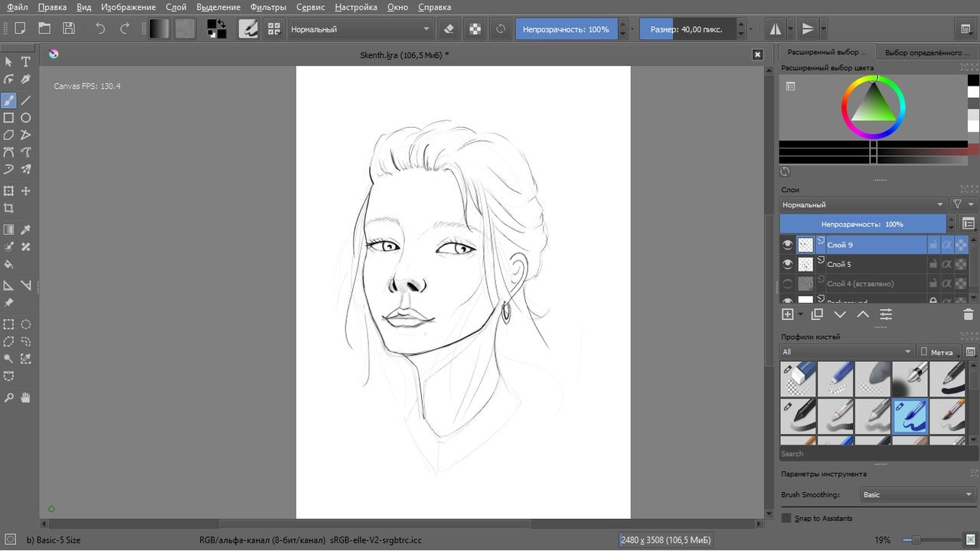Open Правка menu
The image size is (980, 551).
click(x=52, y=7)
